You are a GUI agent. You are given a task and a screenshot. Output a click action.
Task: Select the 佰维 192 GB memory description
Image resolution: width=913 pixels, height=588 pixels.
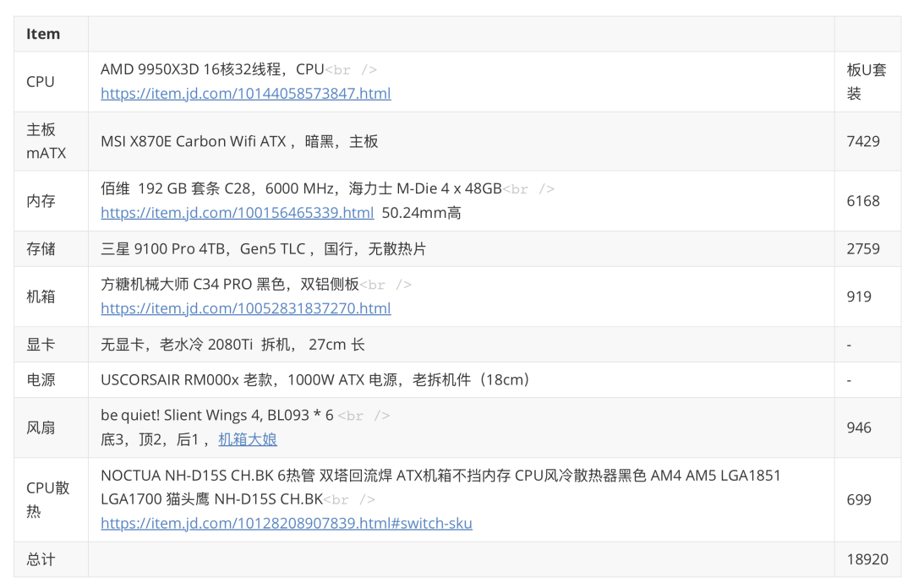301,189
